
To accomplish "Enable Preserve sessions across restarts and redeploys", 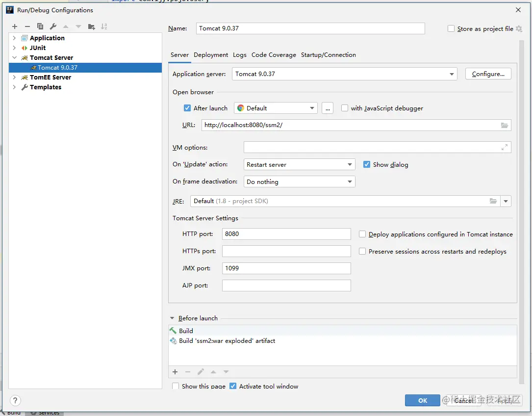I will coord(362,251).
